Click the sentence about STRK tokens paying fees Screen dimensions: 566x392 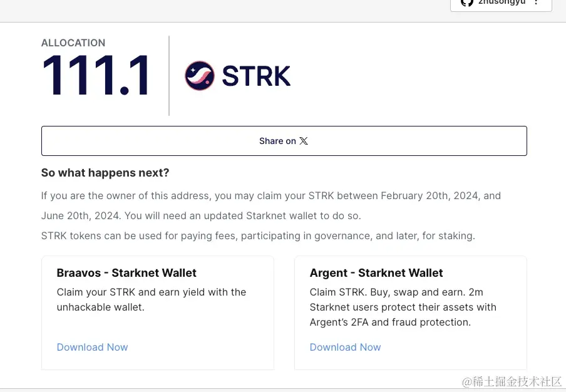click(258, 235)
